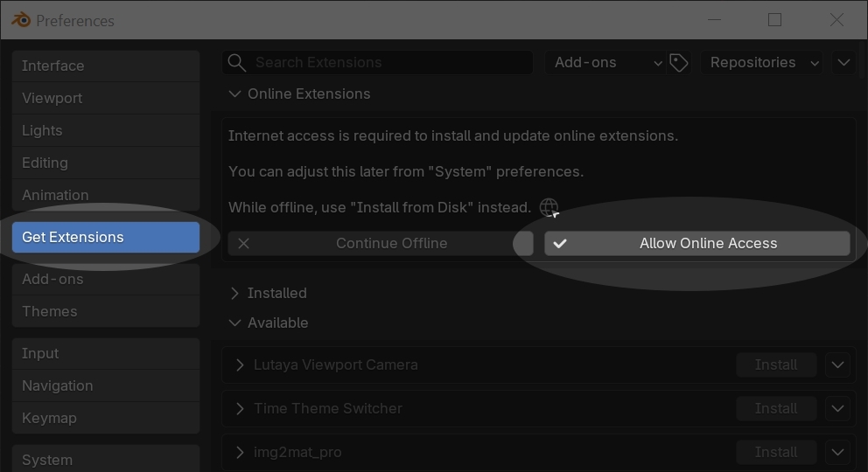Open the Repositories dropdown
The width and height of the screenshot is (868, 472).
(x=762, y=63)
